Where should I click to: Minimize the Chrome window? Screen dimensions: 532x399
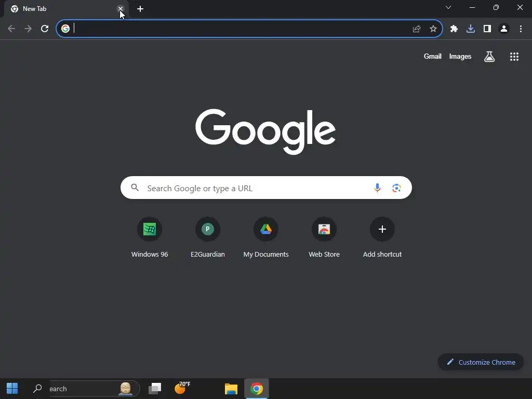pyautogui.click(x=472, y=7)
